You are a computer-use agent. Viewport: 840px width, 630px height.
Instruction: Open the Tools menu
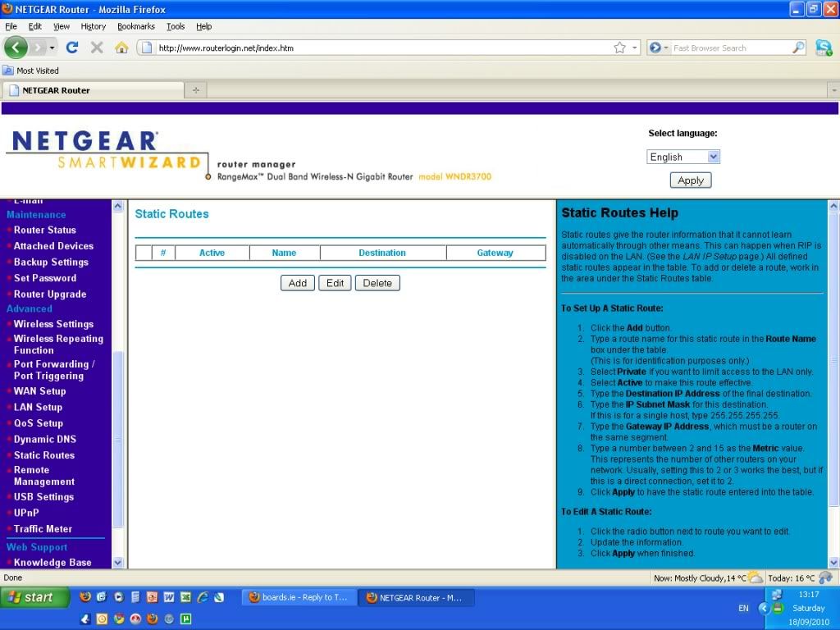[176, 26]
